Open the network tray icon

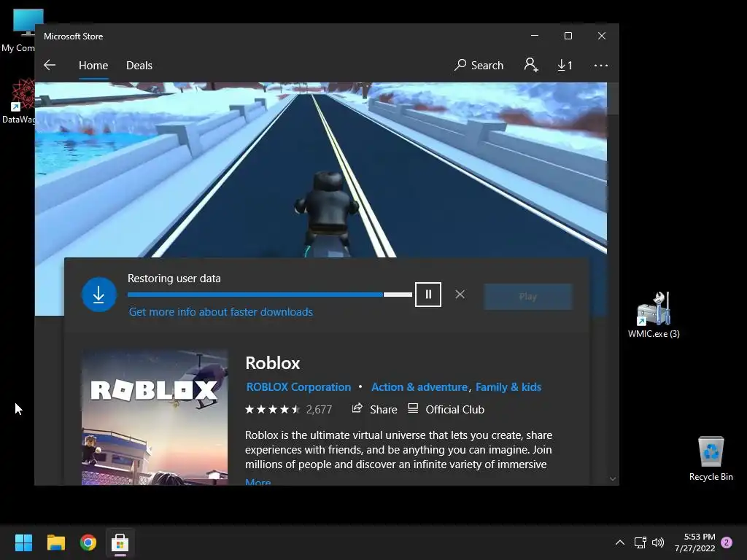[x=640, y=542]
